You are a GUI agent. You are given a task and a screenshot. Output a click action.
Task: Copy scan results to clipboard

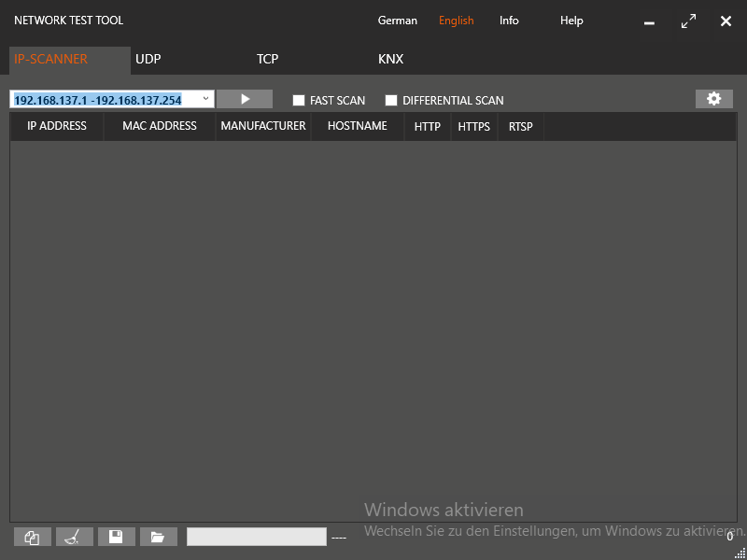point(33,537)
